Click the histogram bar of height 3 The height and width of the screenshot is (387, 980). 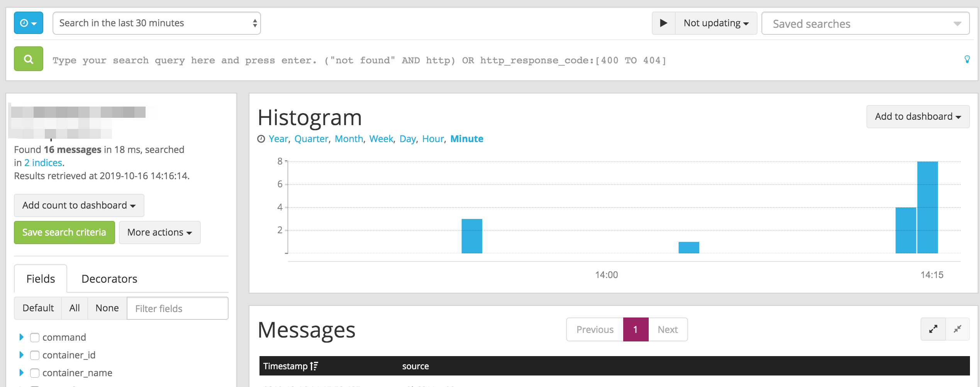[472, 236]
